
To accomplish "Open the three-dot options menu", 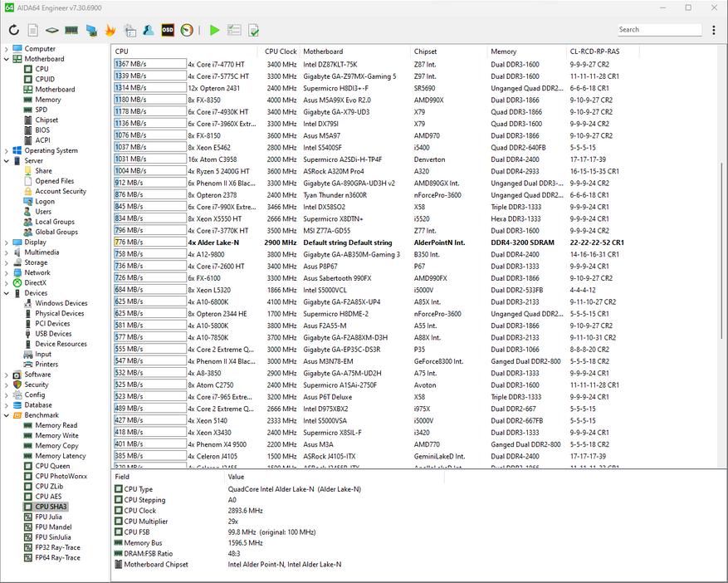I will 713,30.
